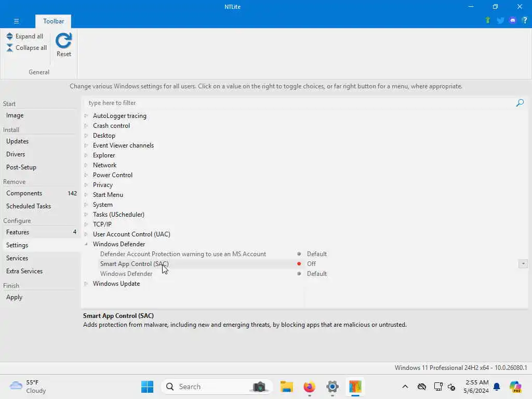This screenshot has width=532, height=399.
Task: Select the Start Menu tree row
Action: (x=108, y=195)
